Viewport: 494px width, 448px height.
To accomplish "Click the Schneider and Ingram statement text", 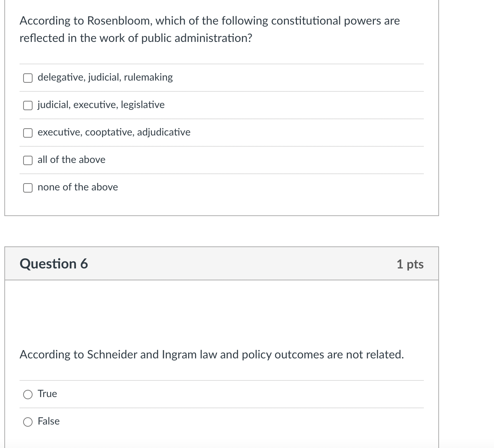I will point(211,355).
